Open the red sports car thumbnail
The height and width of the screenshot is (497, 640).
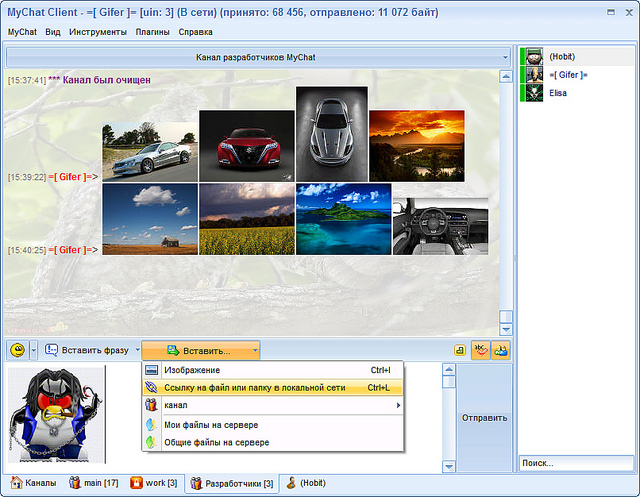246,145
